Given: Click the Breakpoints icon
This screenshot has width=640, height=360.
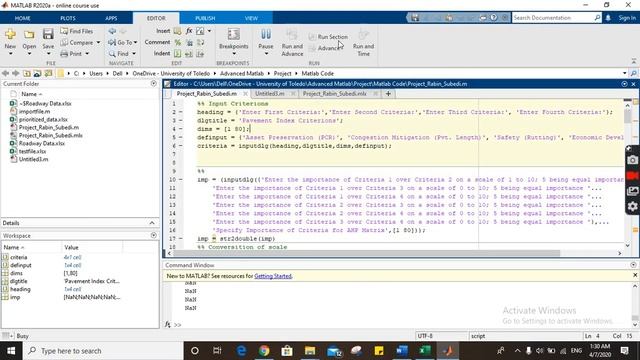Looking at the screenshot, I should tap(233, 34).
